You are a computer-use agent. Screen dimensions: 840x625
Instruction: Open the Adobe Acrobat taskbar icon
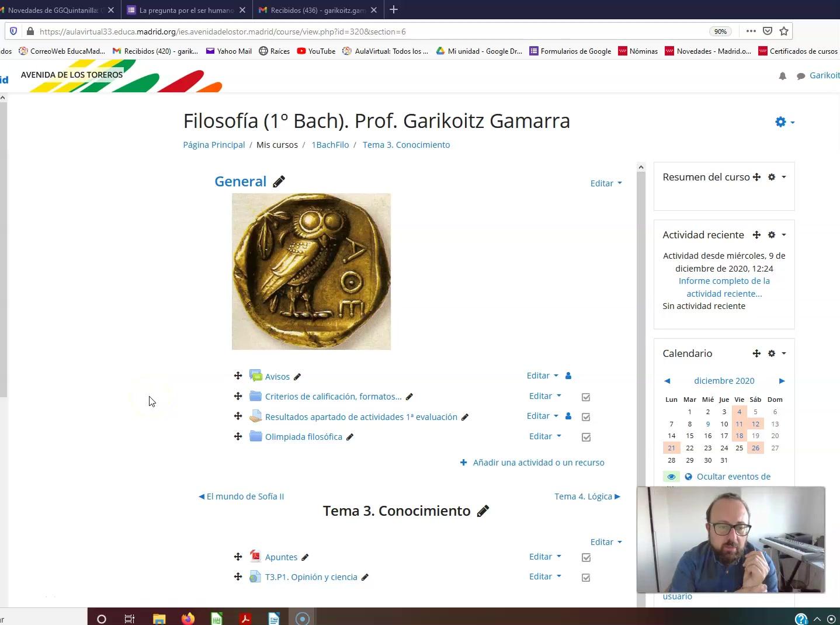(x=245, y=618)
